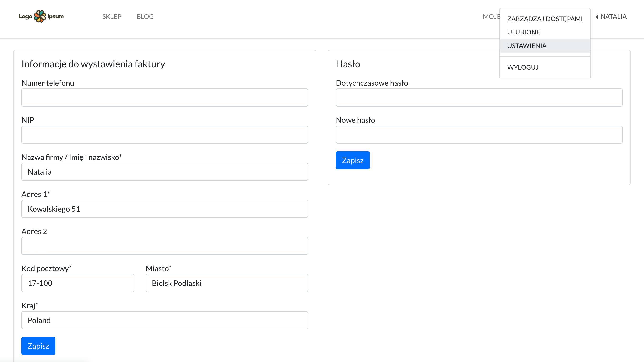Click the 'Kod pocztowy*' label
Screen dimensions: 644x362
coord(46,269)
